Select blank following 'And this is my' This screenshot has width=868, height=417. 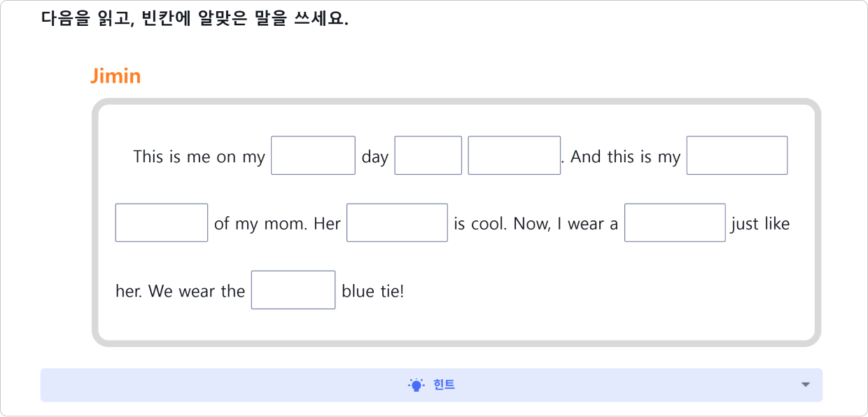(x=737, y=155)
